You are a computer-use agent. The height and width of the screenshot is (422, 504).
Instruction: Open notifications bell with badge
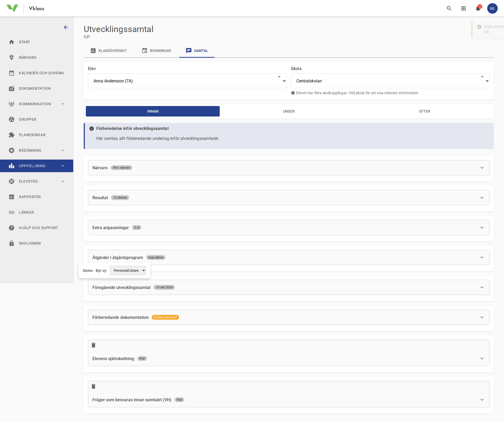pos(478,8)
